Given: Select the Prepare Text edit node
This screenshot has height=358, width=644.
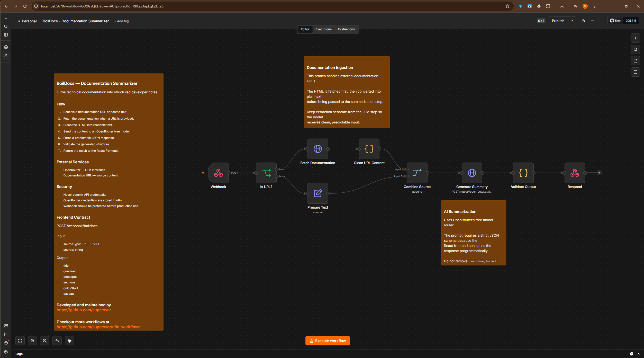Looking at the screenshot, I should tap(318, 193).
